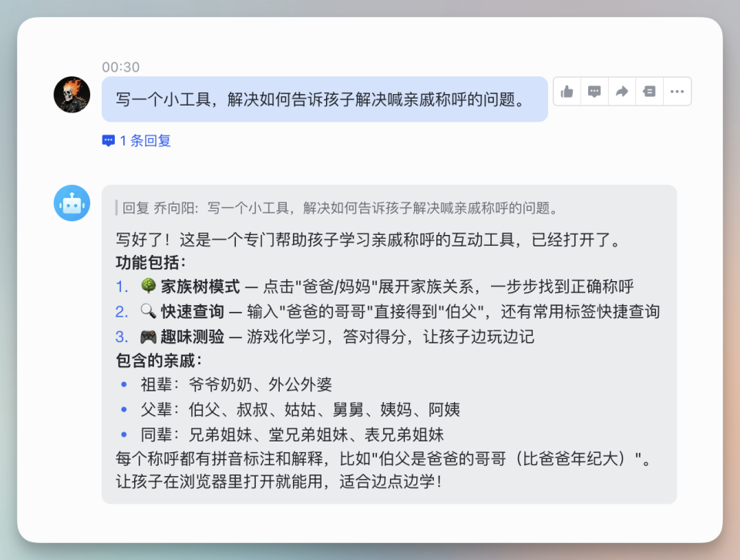Open the comment icon on the message toolbar
Image resolution: width=740 pixels, height=560 pixels.
point(594,91)
